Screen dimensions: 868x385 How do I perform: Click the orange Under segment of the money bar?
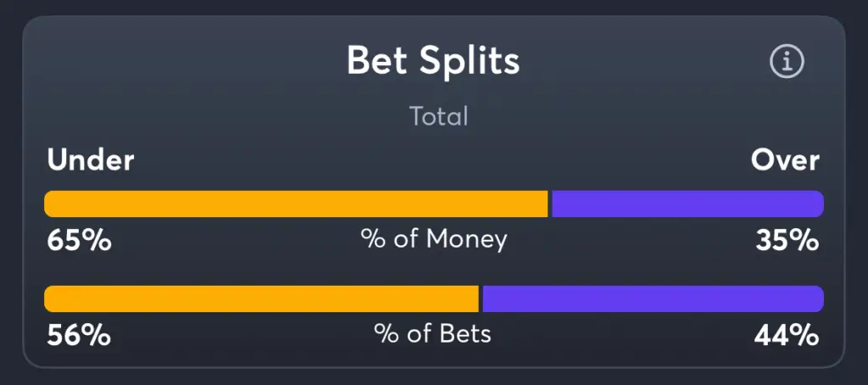pyautogui.click(x=296, y=204)
